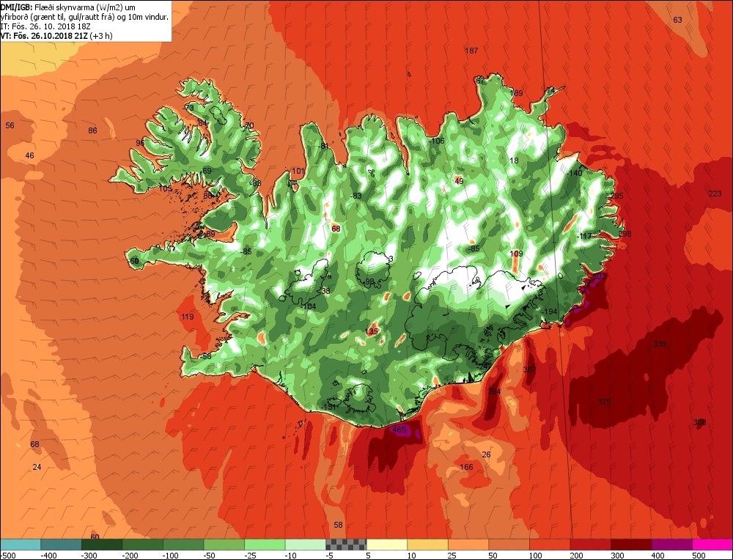Click the map value 339
This screenshot has width=733, height=560.
660,344
